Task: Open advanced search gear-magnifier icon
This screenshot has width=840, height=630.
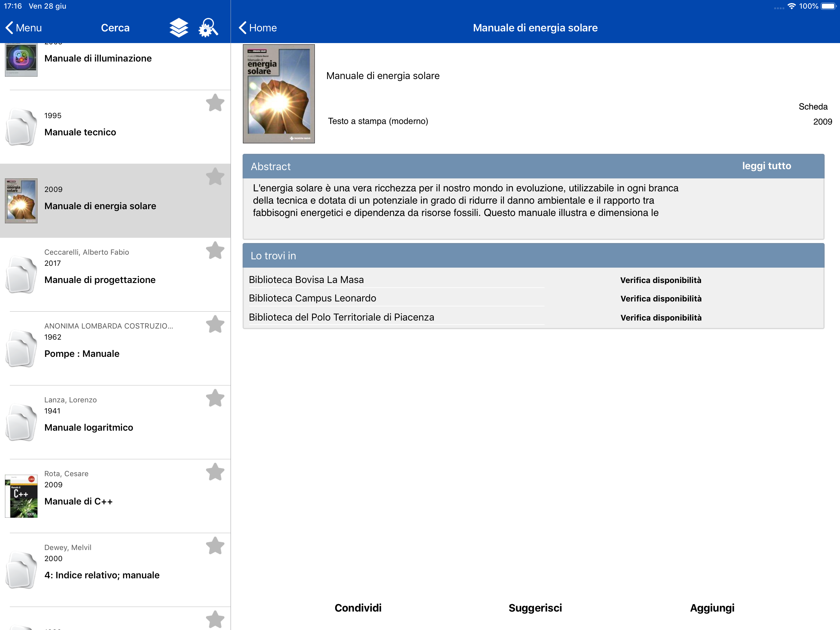Action: point(208,28)
